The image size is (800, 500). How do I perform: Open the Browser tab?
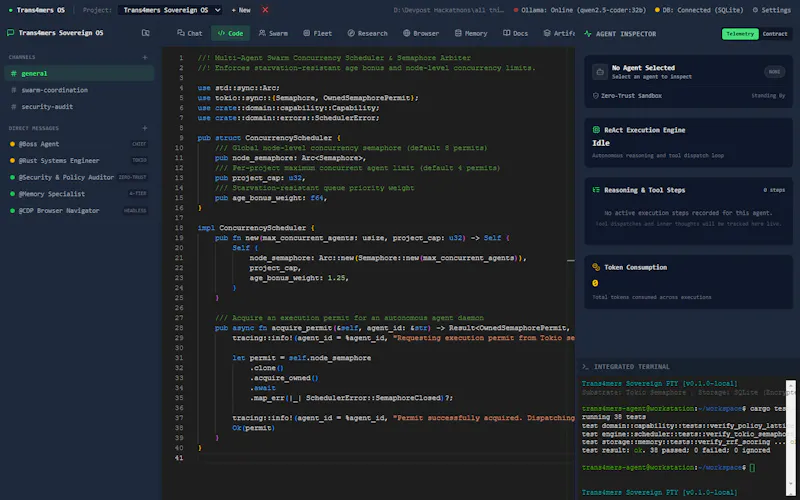click(421, 33)
